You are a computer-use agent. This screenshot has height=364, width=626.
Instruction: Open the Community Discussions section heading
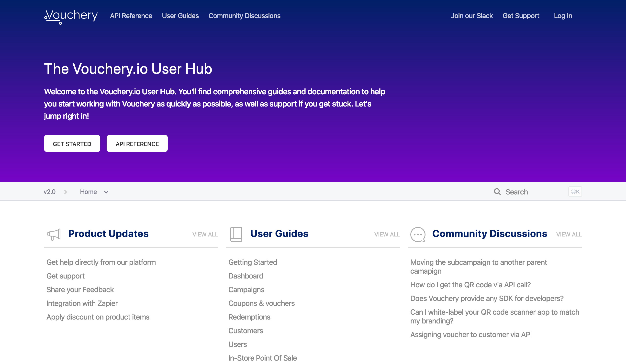click(x=490, y=234)
